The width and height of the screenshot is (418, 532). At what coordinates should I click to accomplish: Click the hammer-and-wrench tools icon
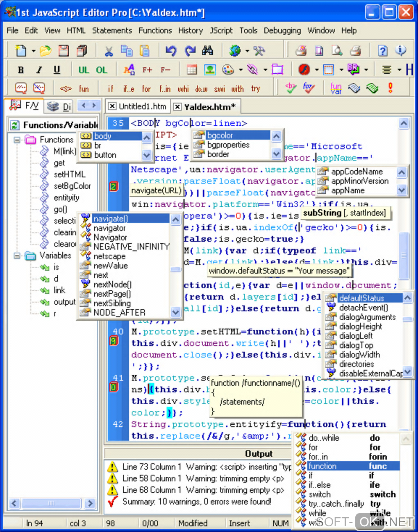click(x=259, y=50)
